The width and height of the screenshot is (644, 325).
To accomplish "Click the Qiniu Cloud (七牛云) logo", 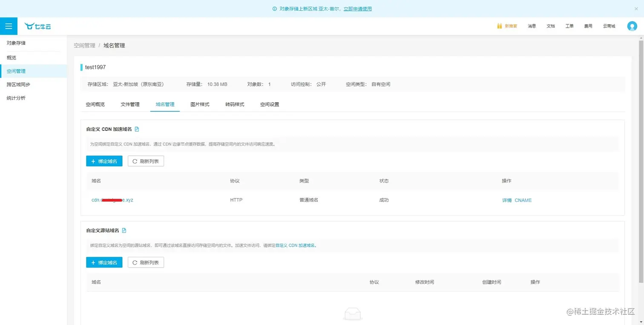I will (38, 26).
